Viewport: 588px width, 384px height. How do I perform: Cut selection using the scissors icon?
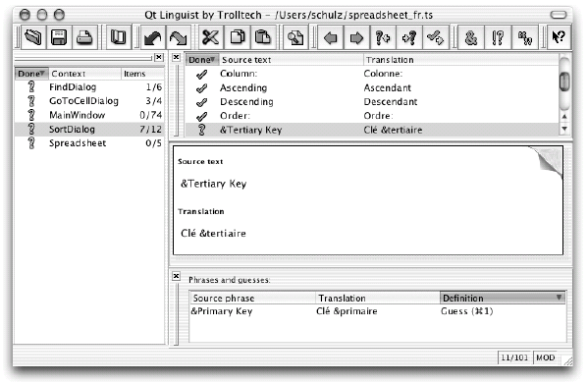[x=210, y=37]
